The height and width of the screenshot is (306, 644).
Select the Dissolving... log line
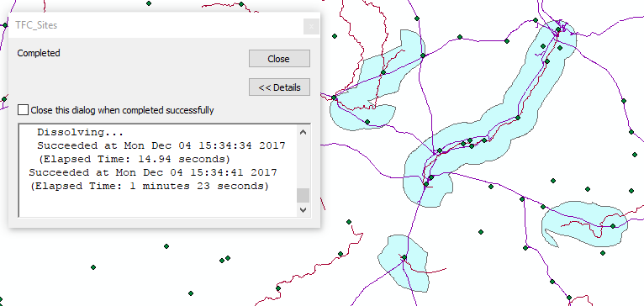[x=80, y=133]
